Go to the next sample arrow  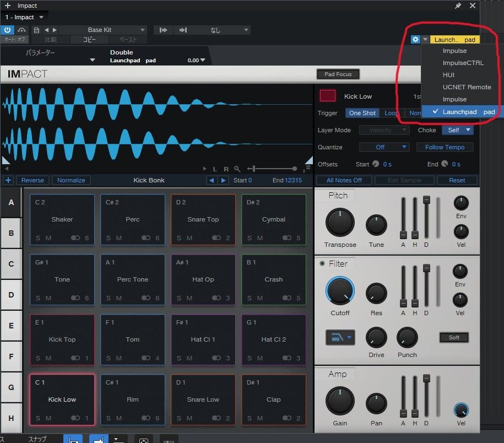pos(223,180)
